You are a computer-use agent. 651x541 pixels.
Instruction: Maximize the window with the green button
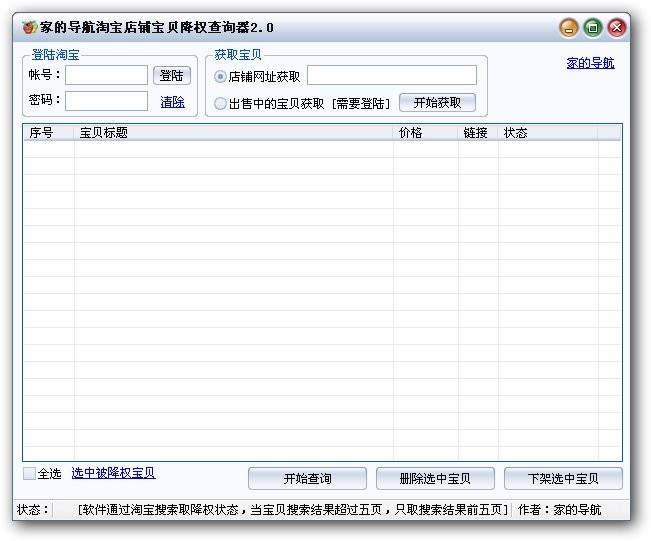click(593, 28)
